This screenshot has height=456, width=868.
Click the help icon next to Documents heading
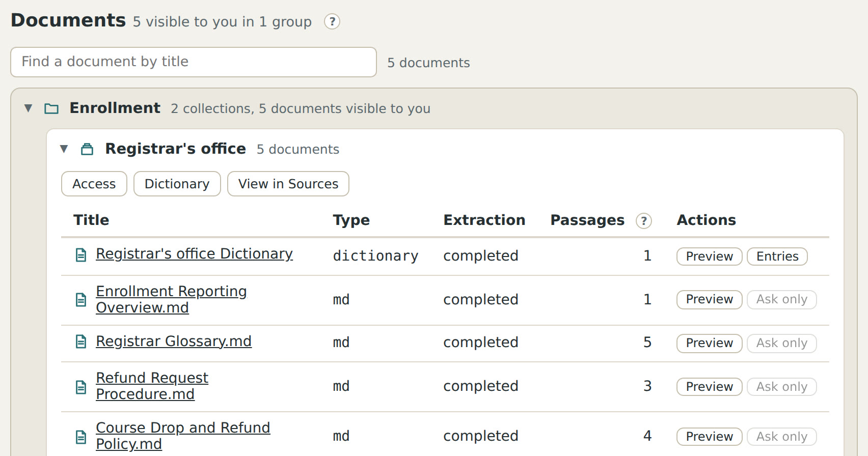tap(332, 22)
